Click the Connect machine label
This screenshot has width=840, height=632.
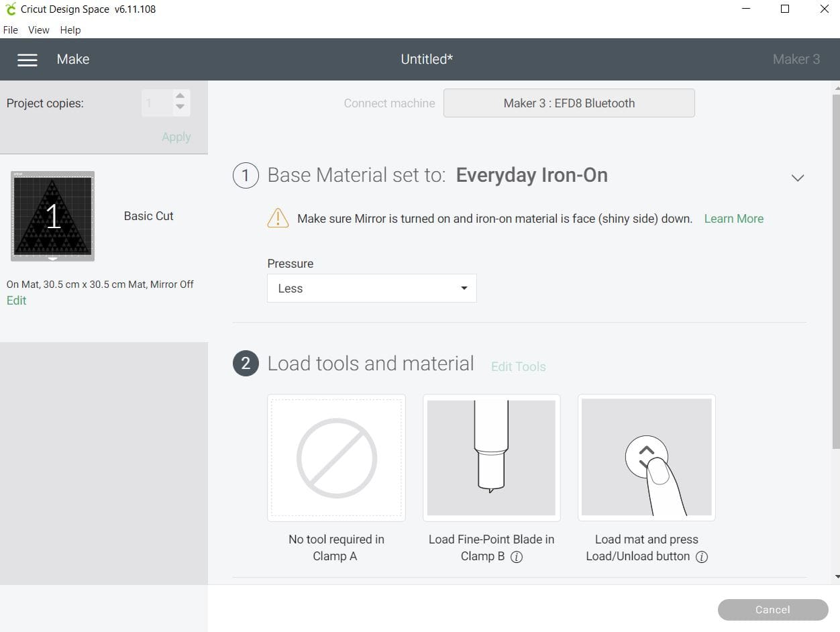click(x=389, y=103)
